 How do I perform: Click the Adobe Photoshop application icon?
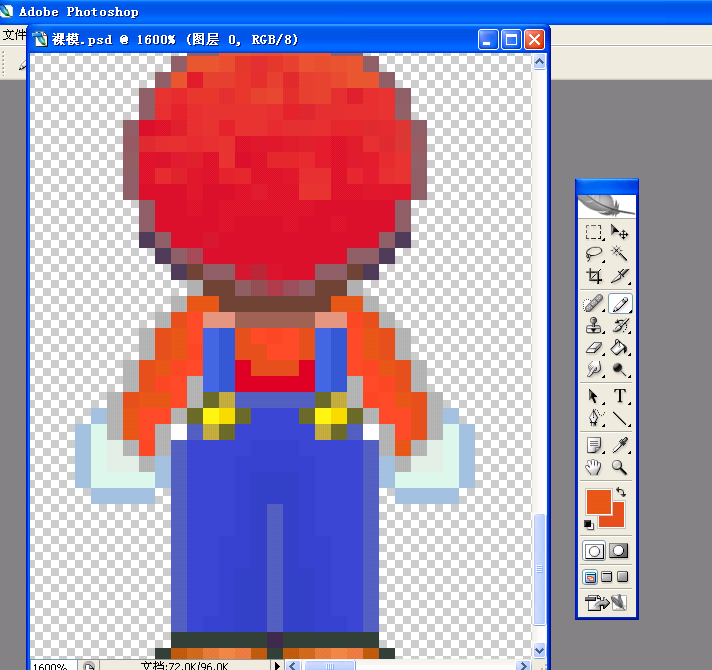coord(6,11)
